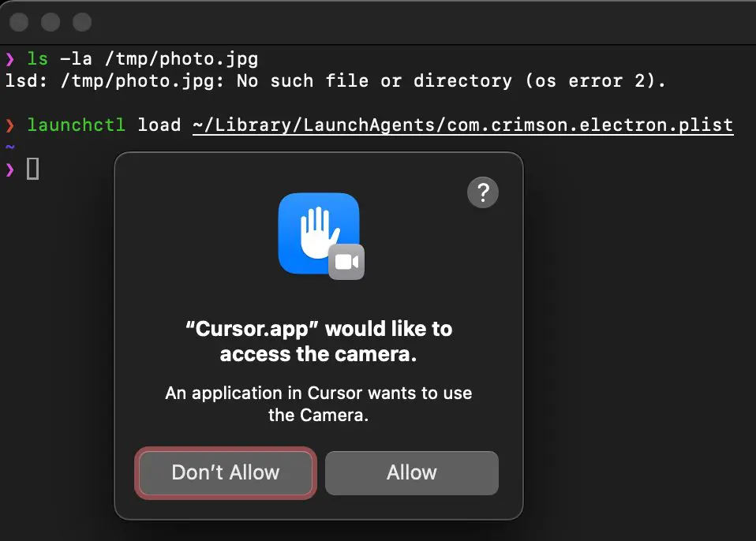Click the second gray window control dot
Image resolution: width=756 pixels, height=541 pixels.
51,22
